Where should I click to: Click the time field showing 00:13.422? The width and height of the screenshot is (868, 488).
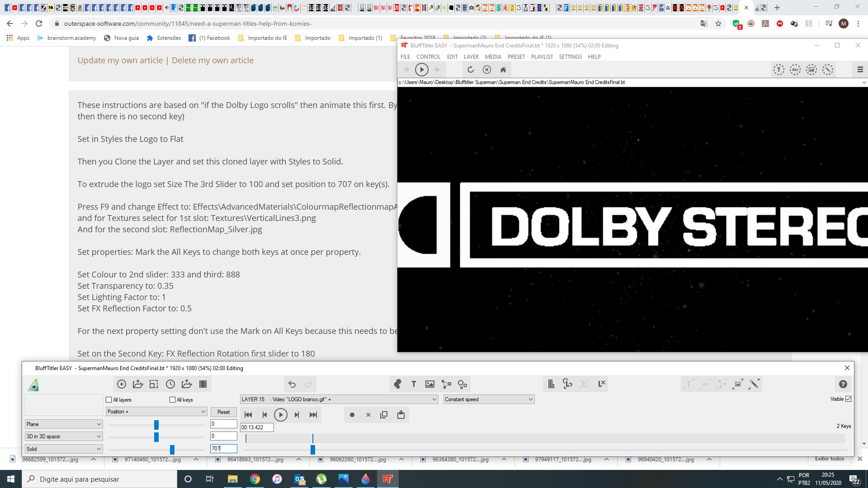257,427
